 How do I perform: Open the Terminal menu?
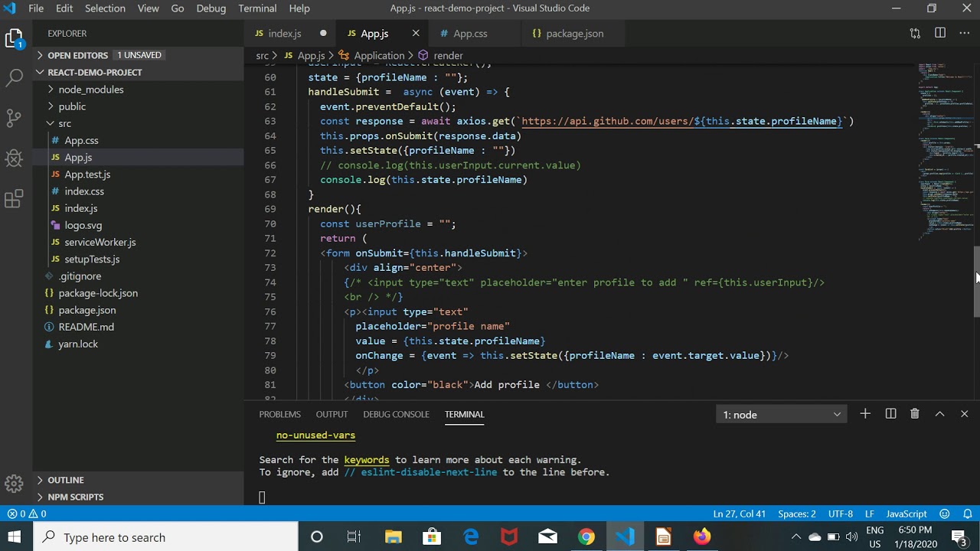257,8
